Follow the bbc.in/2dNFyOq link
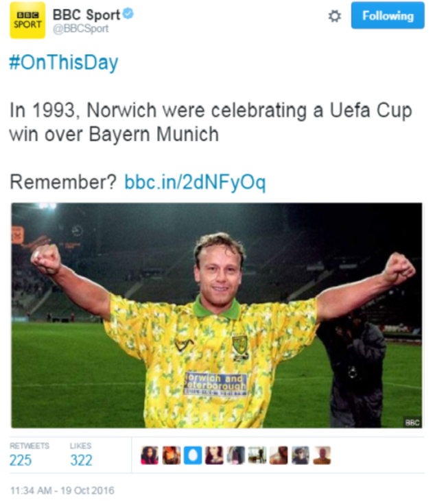The height and width of the screenshot is (504, 446). 195,183
